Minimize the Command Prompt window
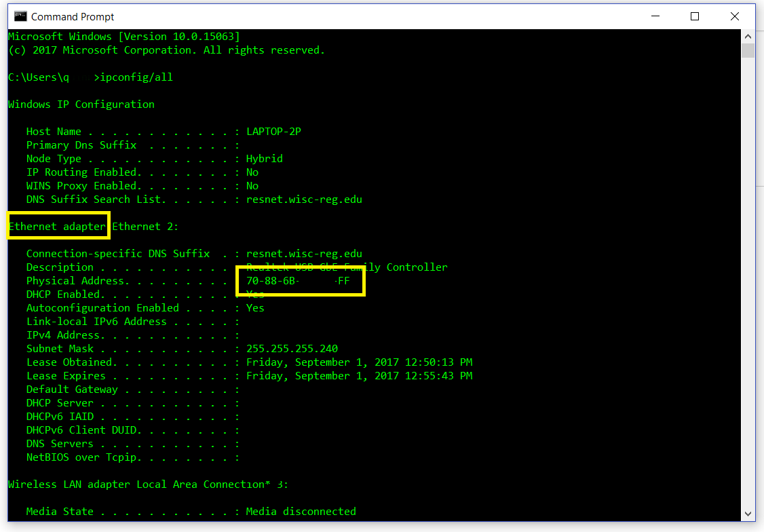Image resolution: width=764 pixels, height=532 pixels. click(655, 16)
